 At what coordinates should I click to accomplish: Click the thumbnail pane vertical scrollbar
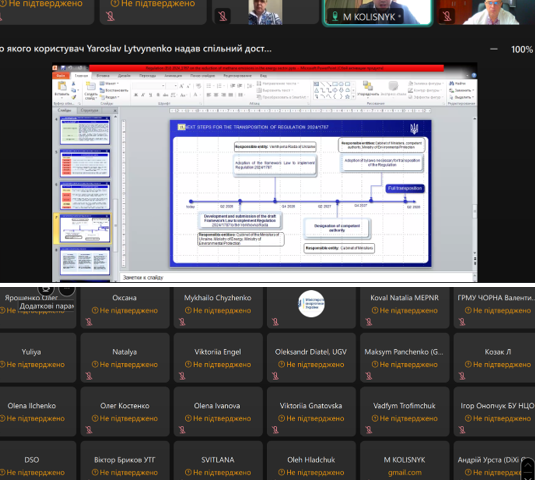pos(115,197)
